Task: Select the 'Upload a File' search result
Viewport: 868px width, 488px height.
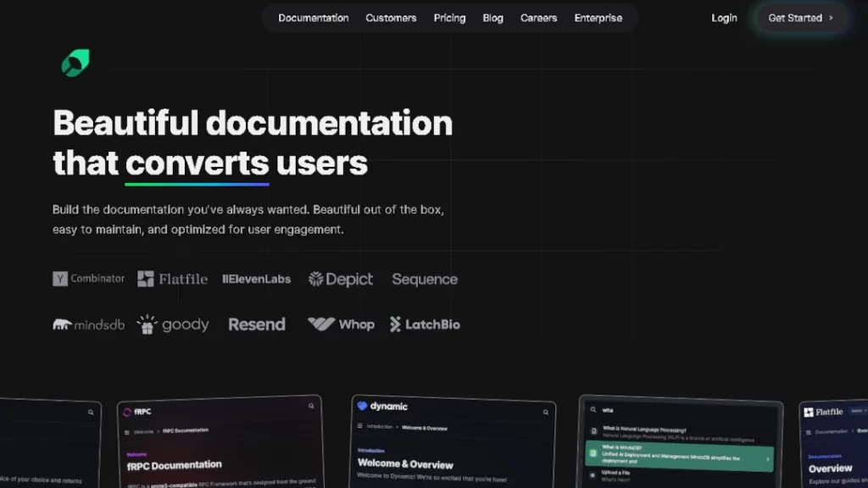Action: coord(615,474)
